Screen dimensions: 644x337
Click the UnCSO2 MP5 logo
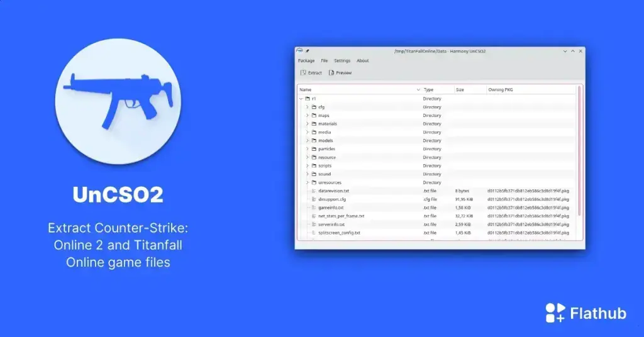click(x=118, y=101)
